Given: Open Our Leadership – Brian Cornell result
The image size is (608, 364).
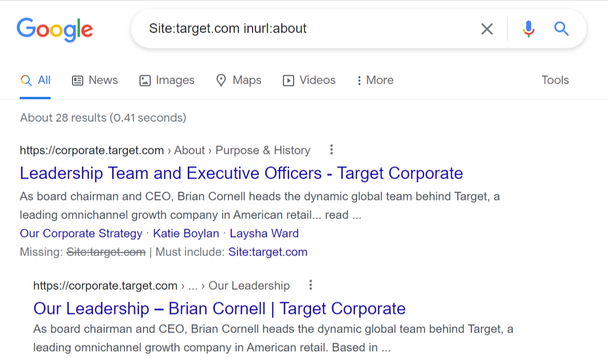Looking at the screenshot, I should point(219,308).
